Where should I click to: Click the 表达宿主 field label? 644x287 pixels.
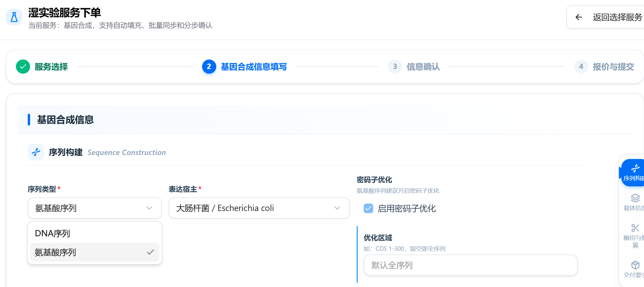pos(183,189)
